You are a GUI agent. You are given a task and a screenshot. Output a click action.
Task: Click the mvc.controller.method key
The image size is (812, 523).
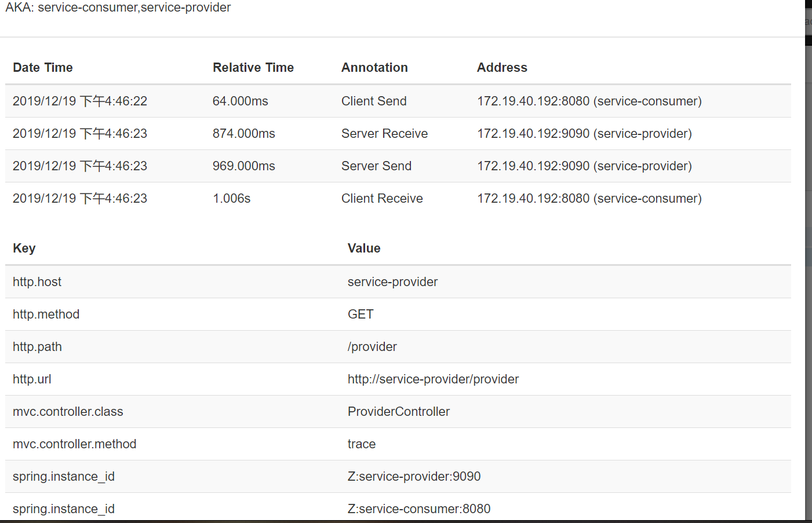tap(75, 444)
